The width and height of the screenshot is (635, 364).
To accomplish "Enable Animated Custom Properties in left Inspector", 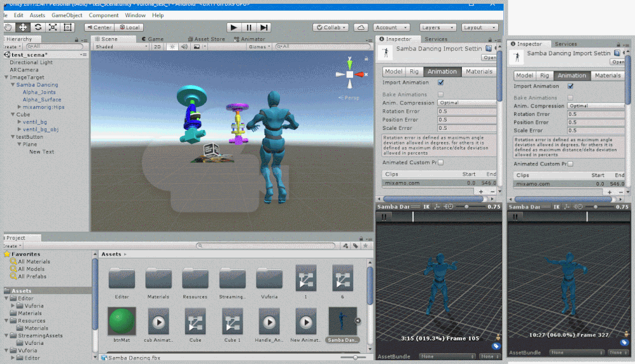I will [x=440, y=162].
